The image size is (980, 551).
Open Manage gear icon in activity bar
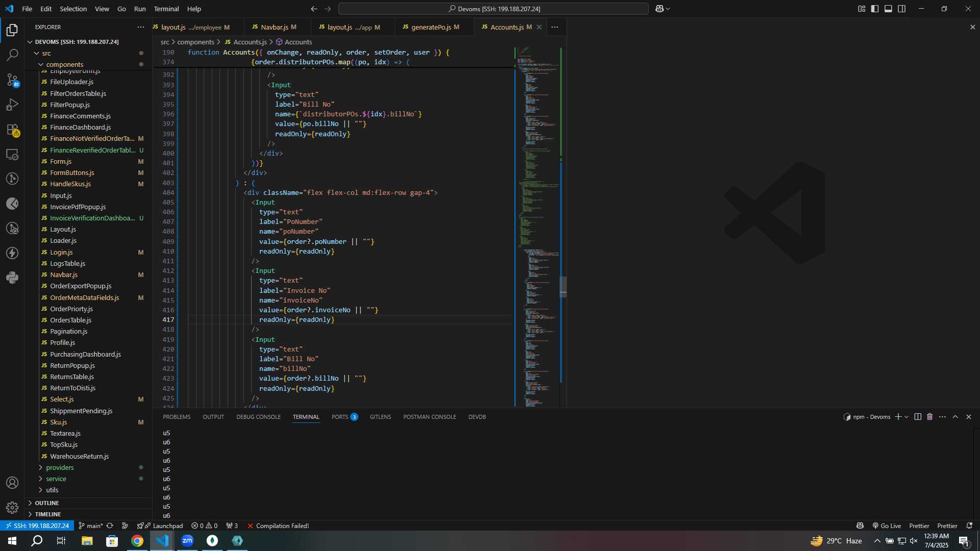[12, 507]
